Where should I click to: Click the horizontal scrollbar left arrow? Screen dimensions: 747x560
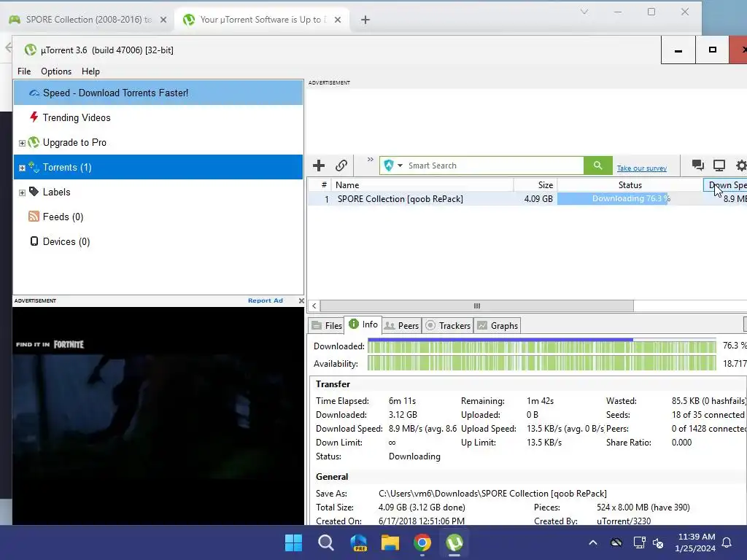[314, 306]
